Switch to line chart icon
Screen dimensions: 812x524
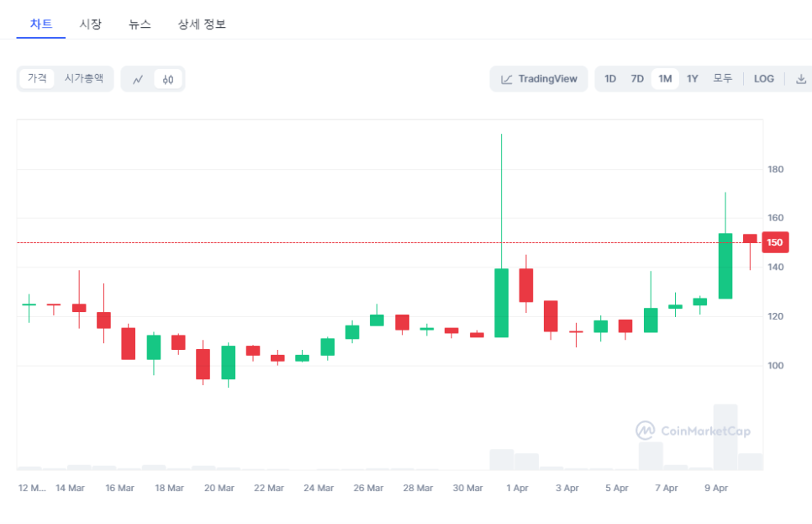(138, 79)
